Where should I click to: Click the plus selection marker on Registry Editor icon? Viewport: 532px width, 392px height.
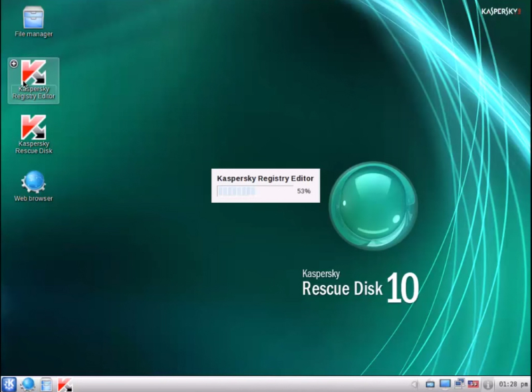coord(14,64)
